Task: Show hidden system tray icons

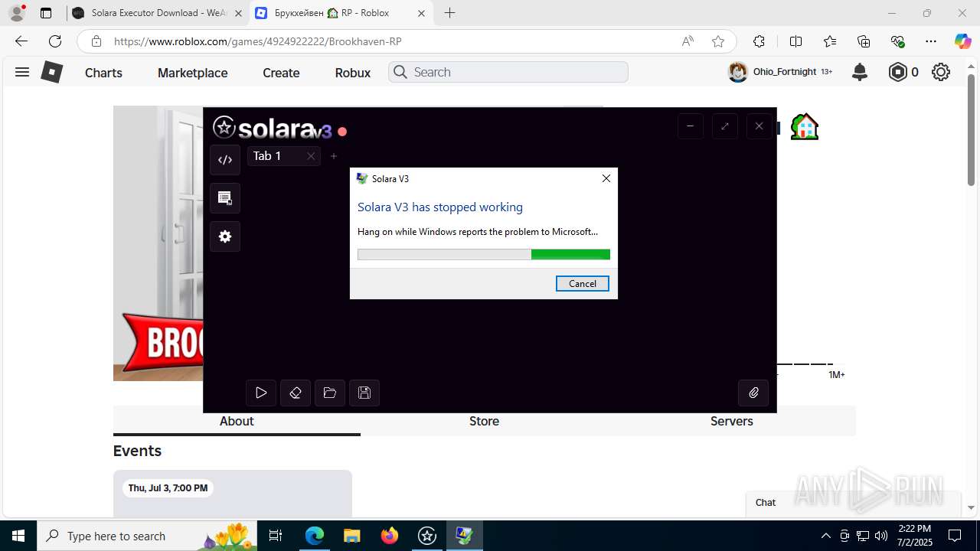Action: pos(825,536)
